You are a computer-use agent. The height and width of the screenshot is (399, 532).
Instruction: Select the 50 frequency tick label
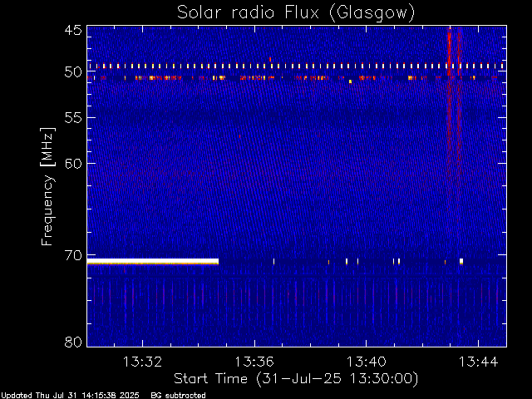coord(73,72)
